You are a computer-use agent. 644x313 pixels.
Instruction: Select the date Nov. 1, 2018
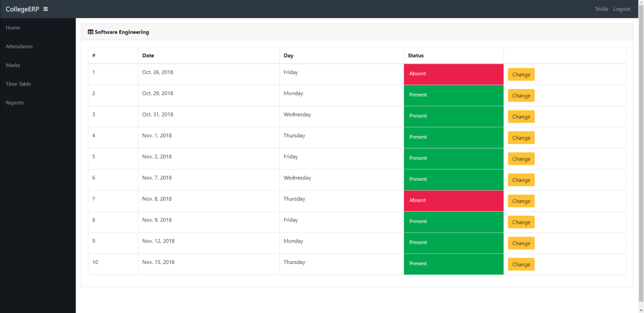click(157, 136)
